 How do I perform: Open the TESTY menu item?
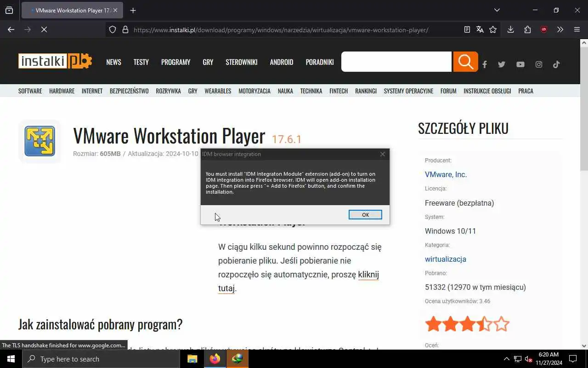pos(141,62)
